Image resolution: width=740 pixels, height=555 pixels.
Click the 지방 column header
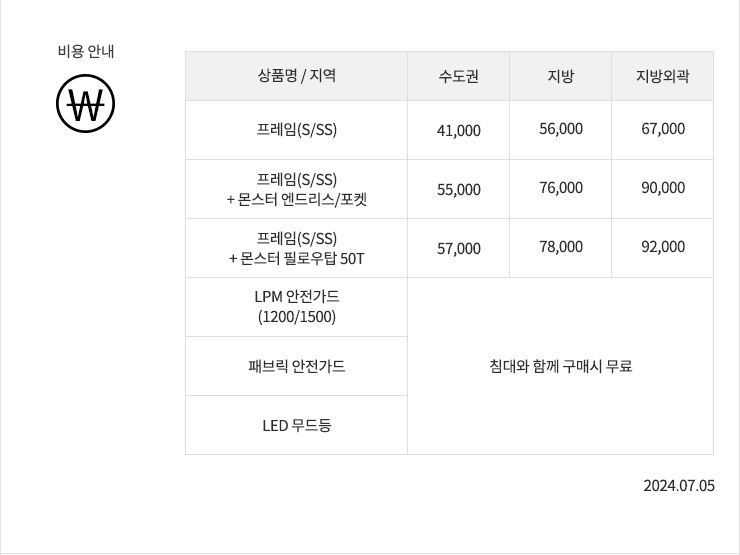(560, 76)
